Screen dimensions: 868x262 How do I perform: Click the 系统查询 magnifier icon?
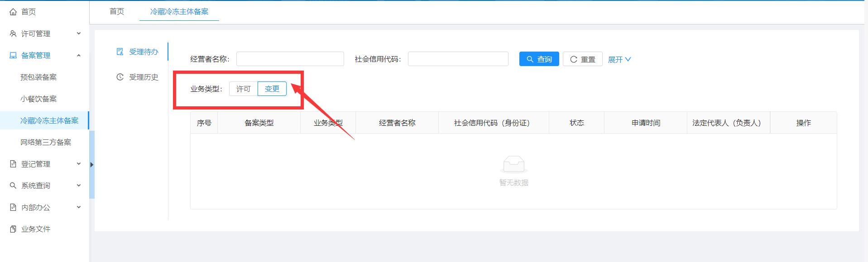(x=13, y=186)
